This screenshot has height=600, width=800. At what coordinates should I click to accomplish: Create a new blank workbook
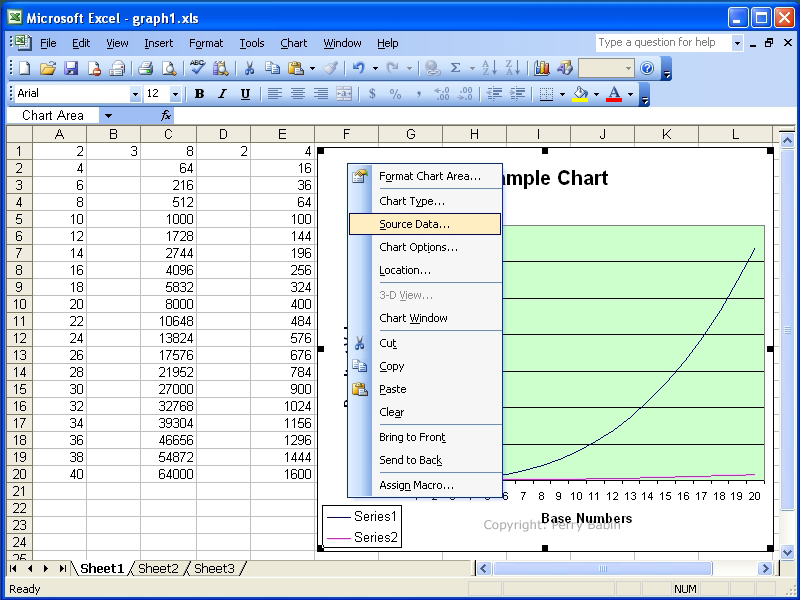[x=24, y=68]
